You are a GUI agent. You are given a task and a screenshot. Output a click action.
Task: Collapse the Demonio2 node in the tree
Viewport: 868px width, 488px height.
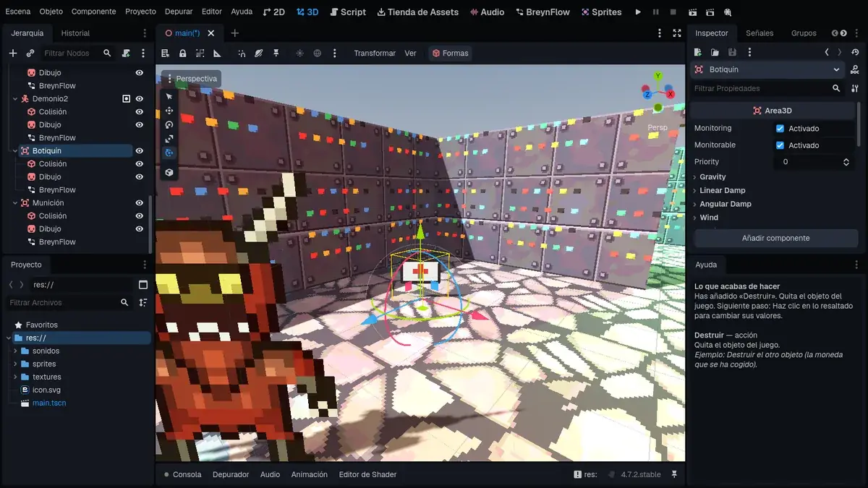click(x=15, y=99)
